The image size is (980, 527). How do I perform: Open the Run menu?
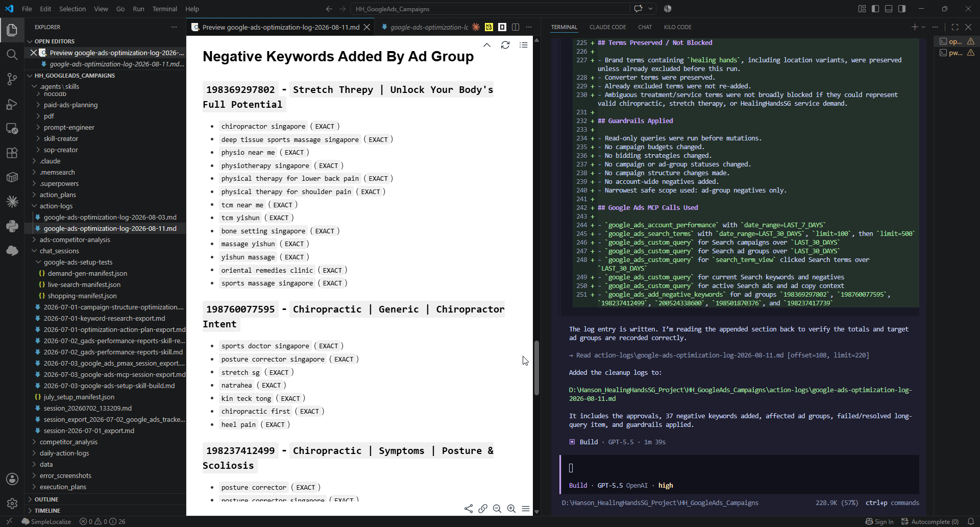click(x=138, y=9)
